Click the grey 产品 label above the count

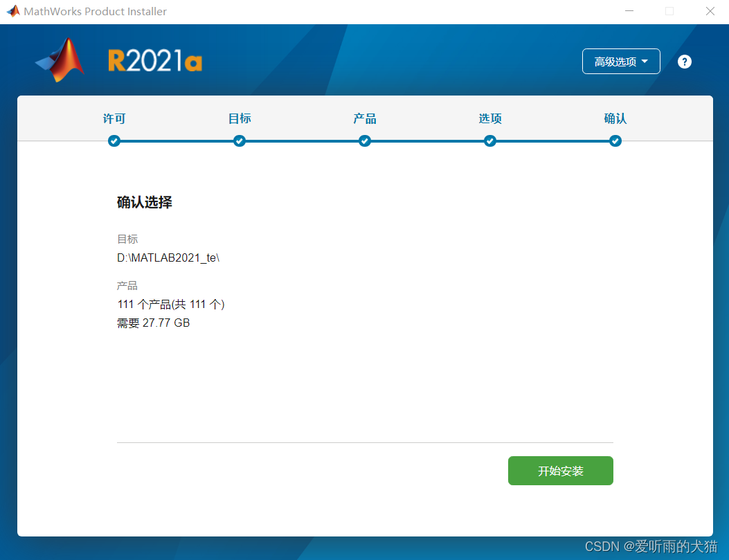click(127, 285)
